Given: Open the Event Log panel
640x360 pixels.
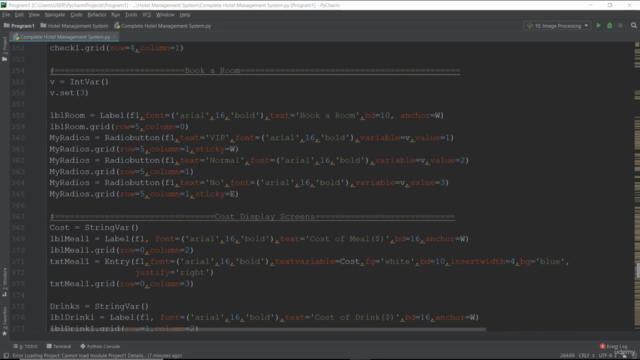Looking at the screenshot, I should pos(614,346).
